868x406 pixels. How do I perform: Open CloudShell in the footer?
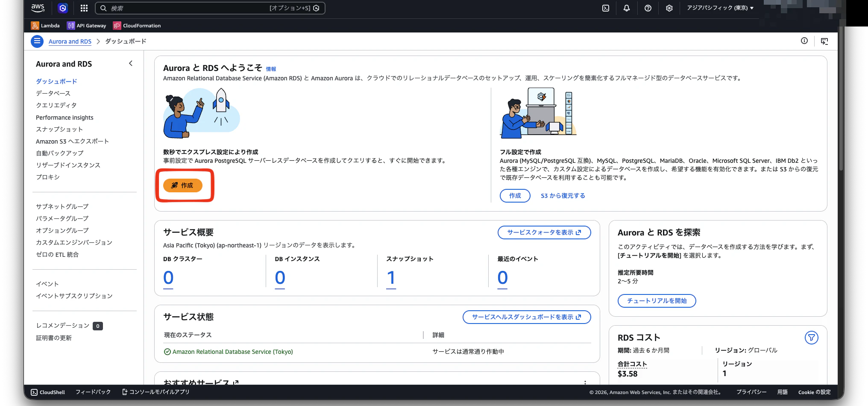[x=48, y=392]
